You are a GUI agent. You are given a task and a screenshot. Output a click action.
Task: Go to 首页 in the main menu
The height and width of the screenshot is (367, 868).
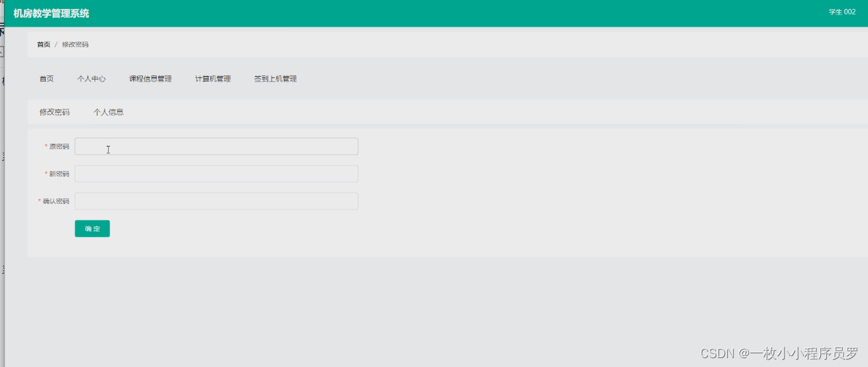coord(47,79)
